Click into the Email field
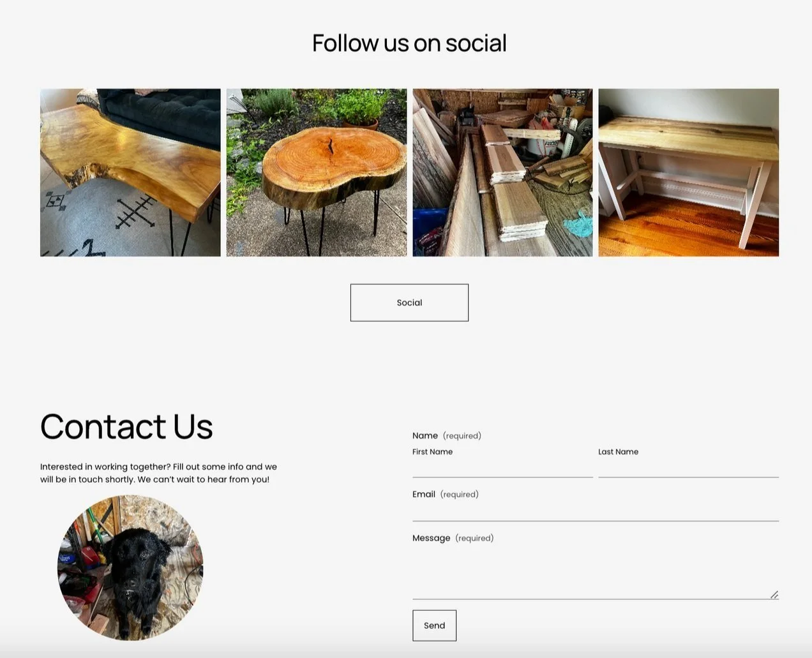 point(596,512)
